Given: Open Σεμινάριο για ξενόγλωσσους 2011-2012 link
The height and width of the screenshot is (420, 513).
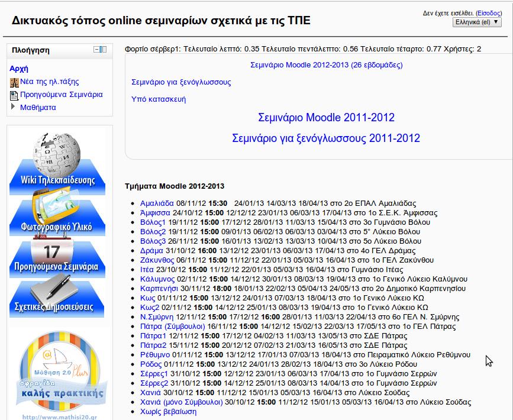Looking at the screenshot, I should tap(326, 138).
